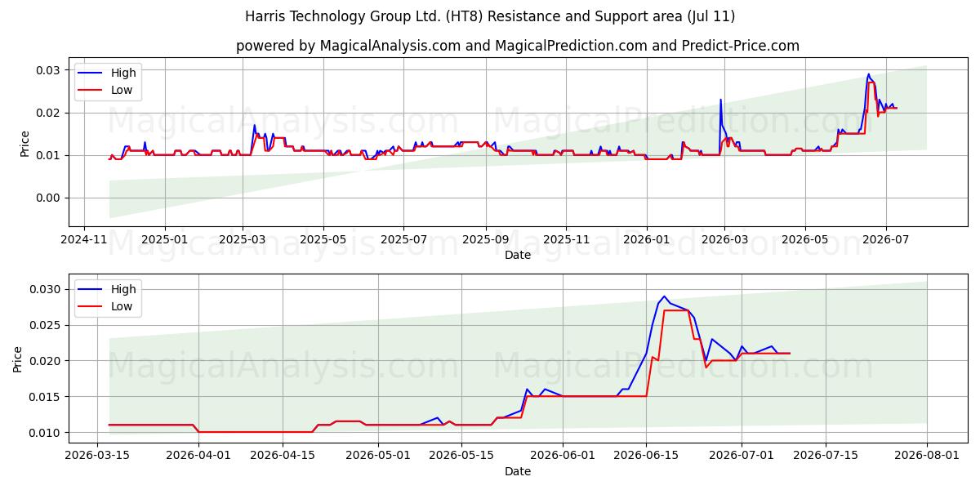Click the 0.029 price peak in bottom chart

pyautogui.click(x=664, y=296)
